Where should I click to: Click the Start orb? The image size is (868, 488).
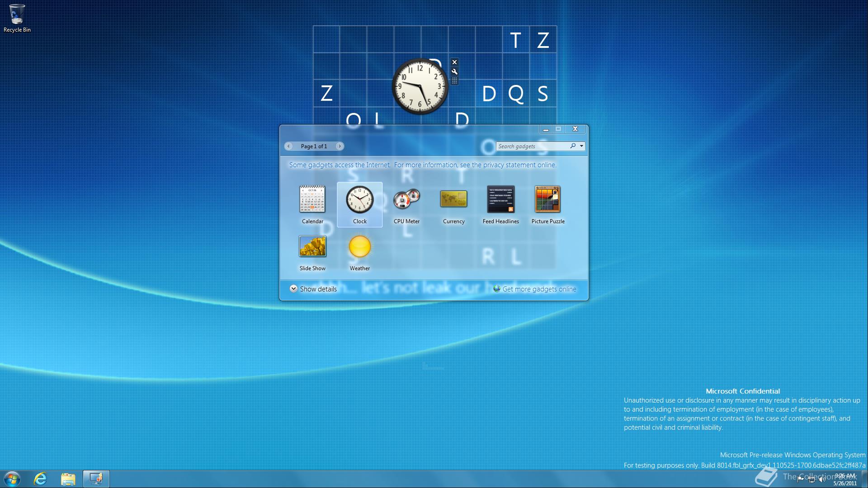pyautogui.click(x=12, y=479)
